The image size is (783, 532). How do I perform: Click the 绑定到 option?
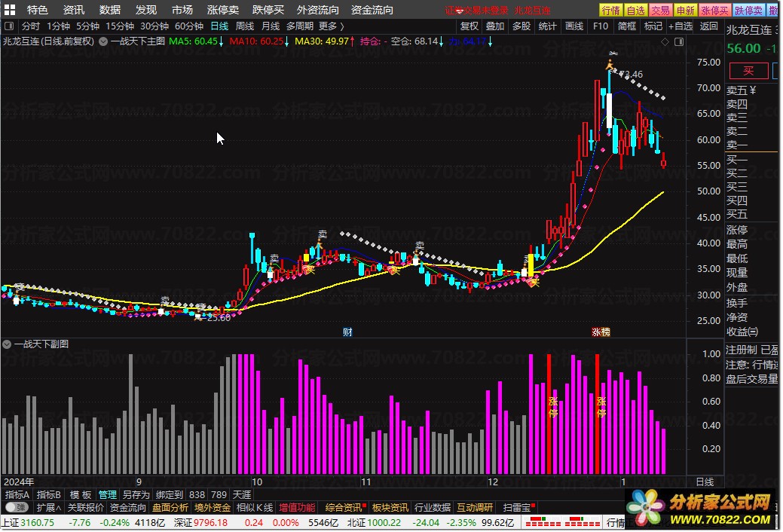170,494
